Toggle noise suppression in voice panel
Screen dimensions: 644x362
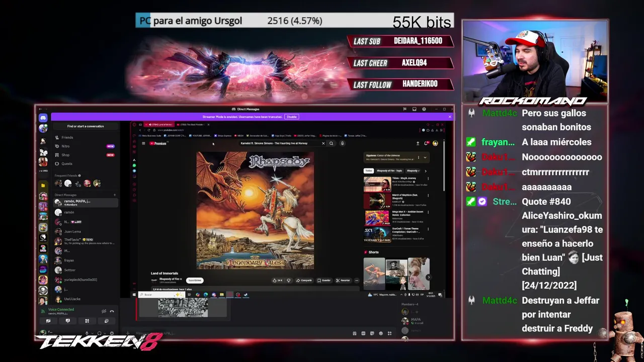(104, 311)
